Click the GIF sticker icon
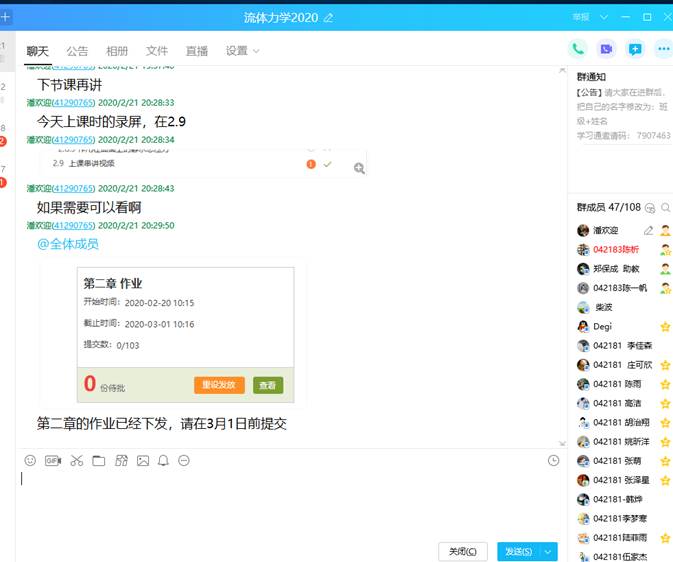 [52, 461]
